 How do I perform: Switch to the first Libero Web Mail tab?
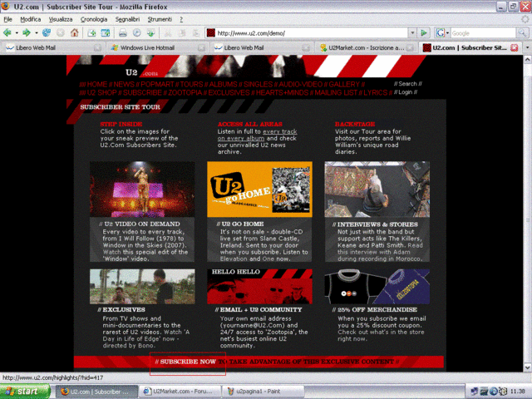pyautogui.click(x=52, y=48)
